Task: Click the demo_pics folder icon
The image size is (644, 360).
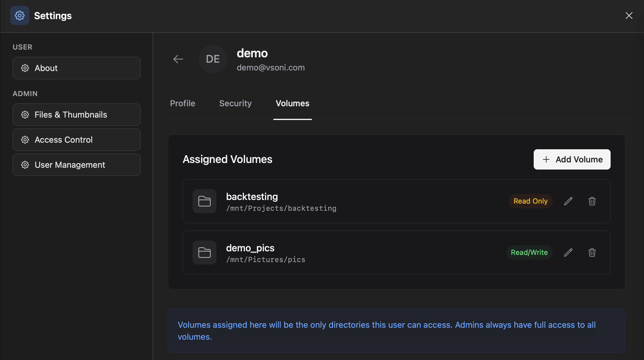Action: (x=204, y=253)
